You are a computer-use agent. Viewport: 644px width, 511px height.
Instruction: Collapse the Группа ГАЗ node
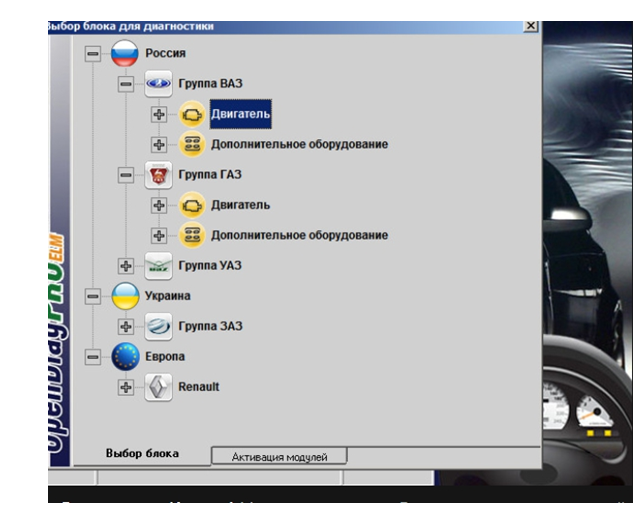click(126, 175)
